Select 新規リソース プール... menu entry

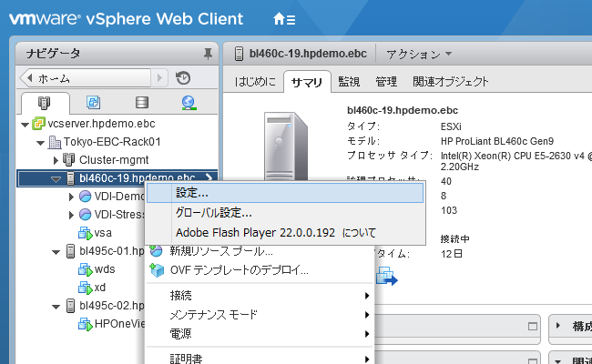pyautogui.click(x=260, y=251)
